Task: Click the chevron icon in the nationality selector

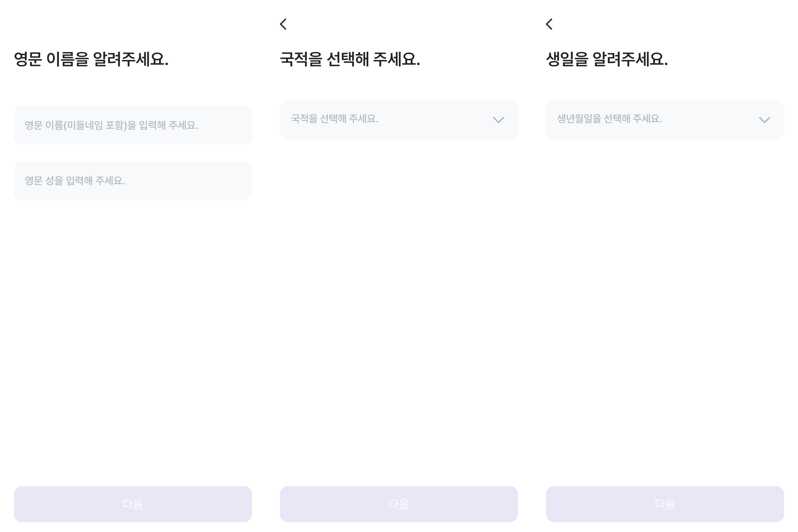Action: [498, 120]
